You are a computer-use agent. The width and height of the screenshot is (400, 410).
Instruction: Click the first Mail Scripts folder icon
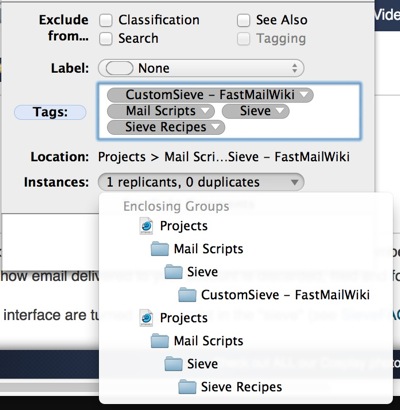[160, 249]
